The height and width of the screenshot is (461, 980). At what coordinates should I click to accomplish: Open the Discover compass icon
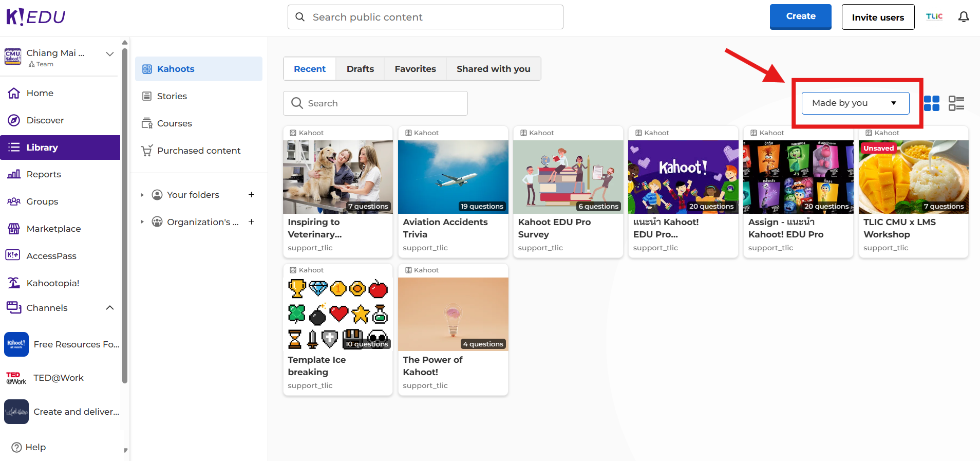[14, 120]
